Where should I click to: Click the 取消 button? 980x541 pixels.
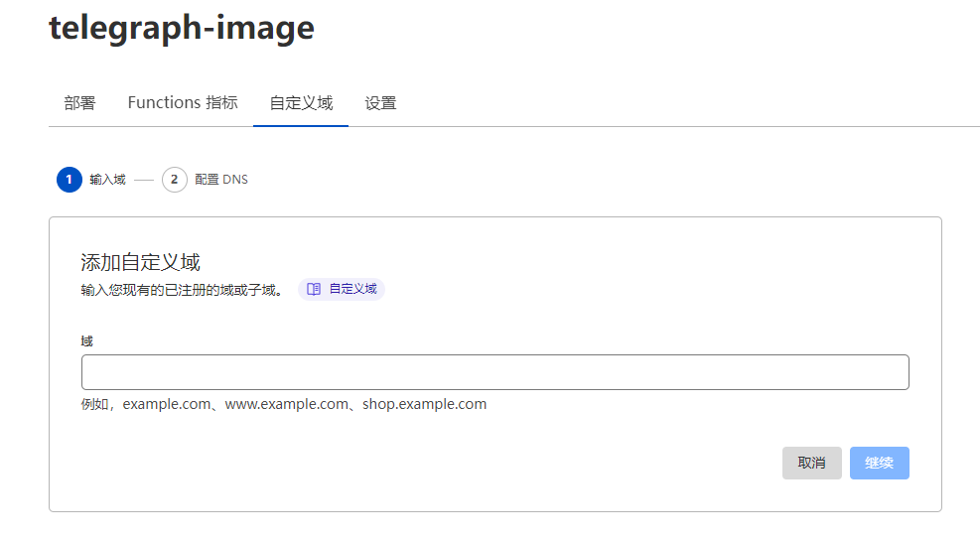point(812,463)
